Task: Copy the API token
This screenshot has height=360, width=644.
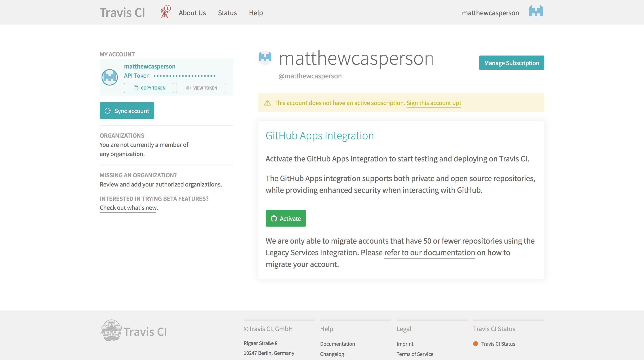Action: (x=149, y=88)
